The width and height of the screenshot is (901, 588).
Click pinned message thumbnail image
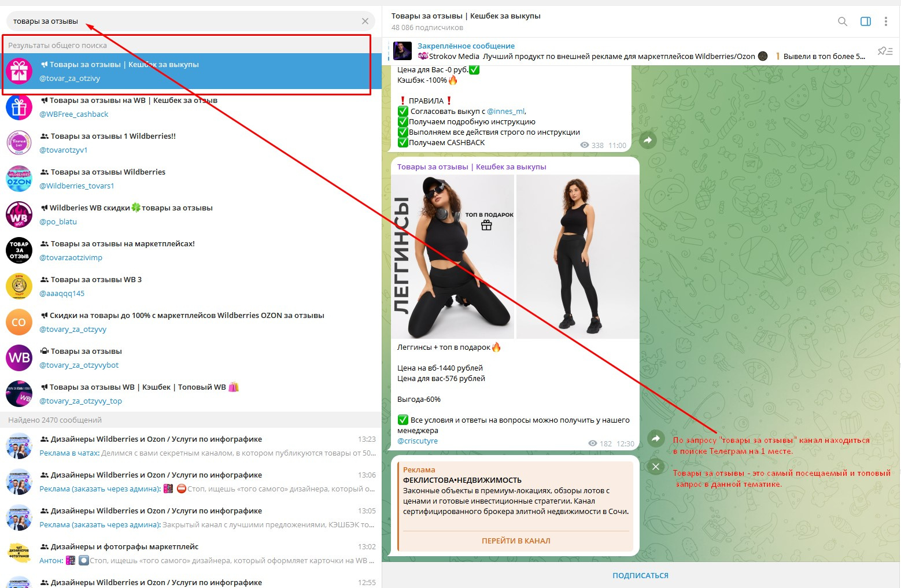pos(402,51)
